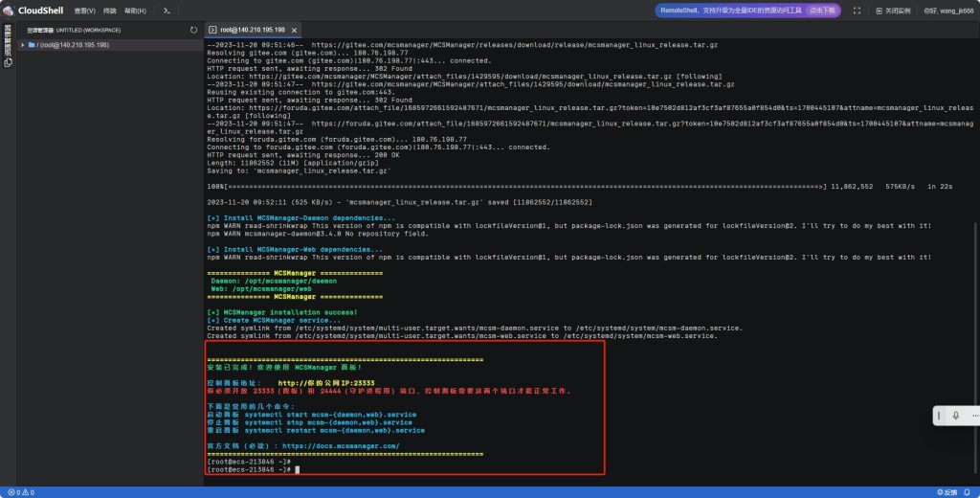Click 'Install MCSManager-Web dependencies...' line
Screen dimensions: 980x498
[295, 249]
